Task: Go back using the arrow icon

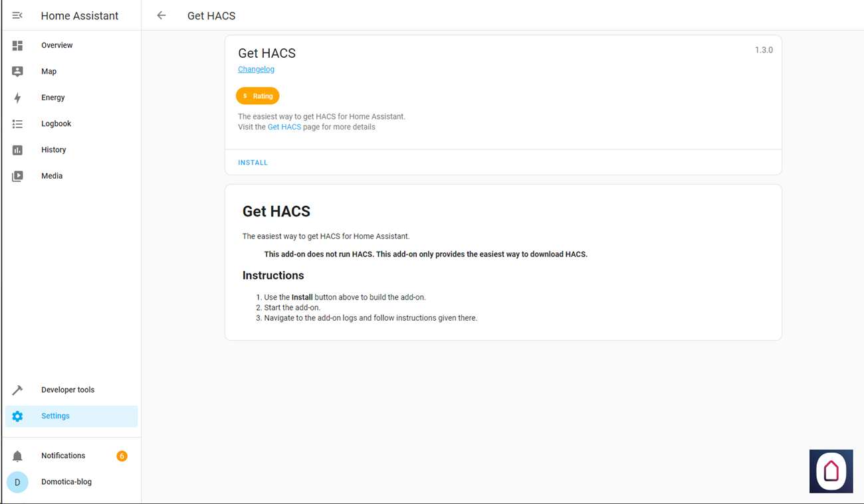Action: [x=162, y=15]
